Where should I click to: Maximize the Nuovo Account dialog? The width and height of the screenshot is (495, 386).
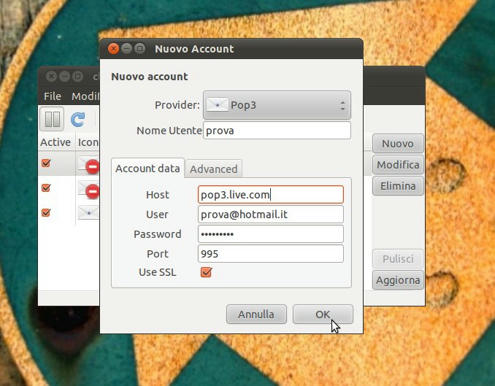click(140, 49)
